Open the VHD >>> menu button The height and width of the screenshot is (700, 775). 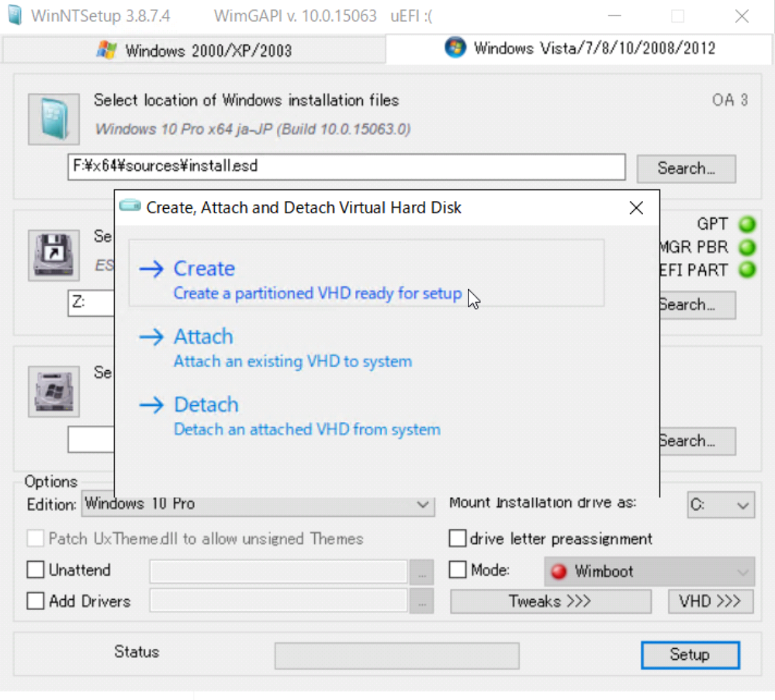tap(711, 601)
